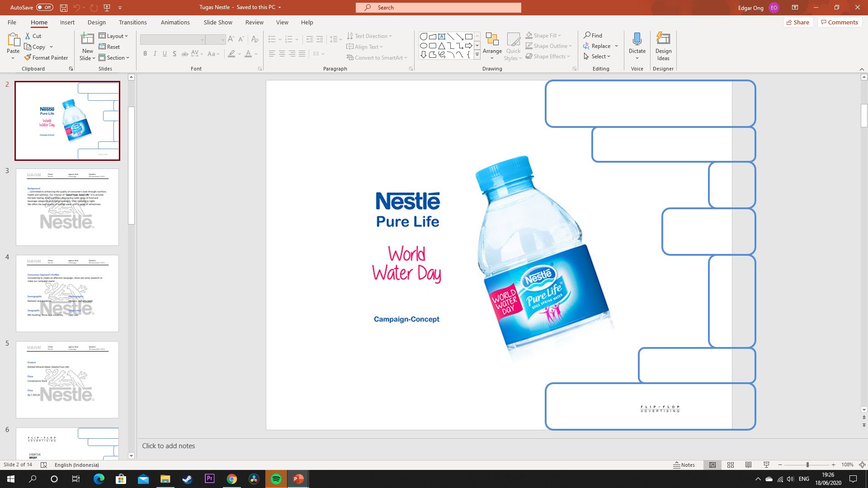The image size is (868, 488).
Task: Switch to Slide Show tab
Action: click(x=218, y=22)
